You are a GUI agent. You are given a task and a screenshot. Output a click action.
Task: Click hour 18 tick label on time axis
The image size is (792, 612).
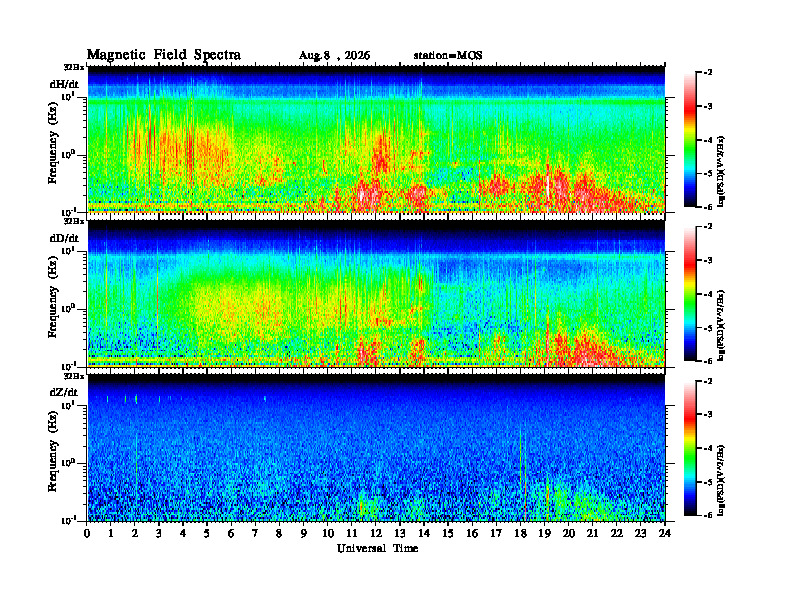point(520,534)
